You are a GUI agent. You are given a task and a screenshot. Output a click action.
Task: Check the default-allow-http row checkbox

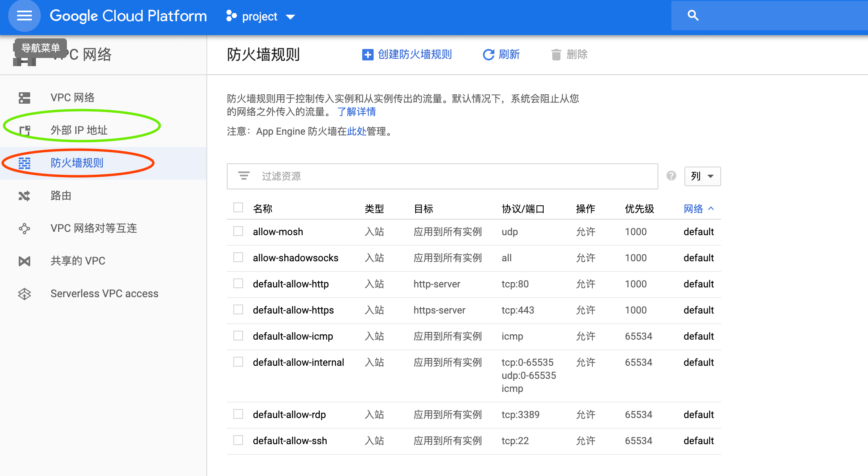coord(238,283)
